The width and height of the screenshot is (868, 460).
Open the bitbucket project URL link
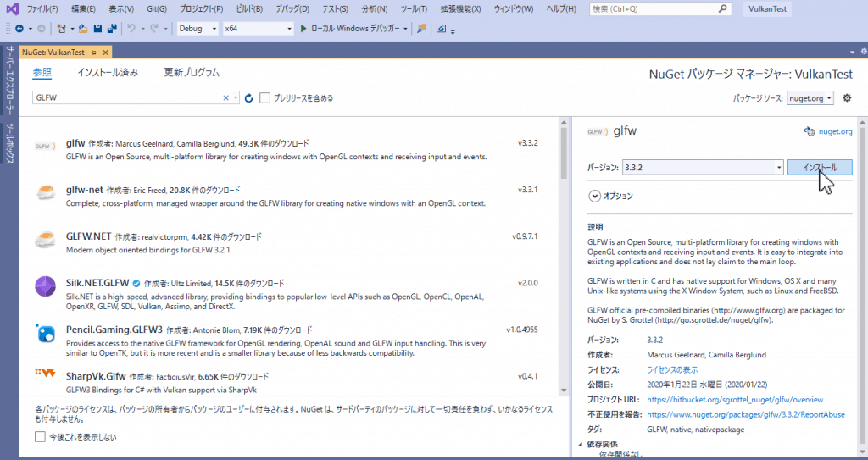pyautogui.click(x=735, y=400)
